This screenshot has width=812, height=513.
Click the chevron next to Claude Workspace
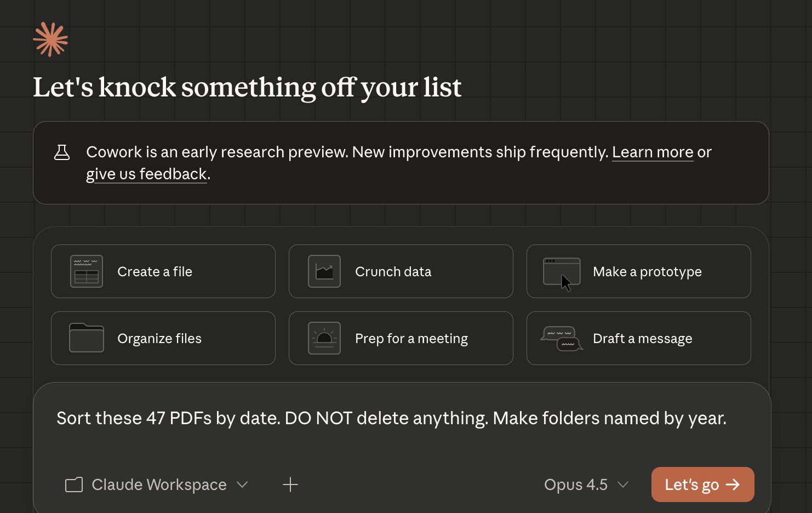click(242, 485)
